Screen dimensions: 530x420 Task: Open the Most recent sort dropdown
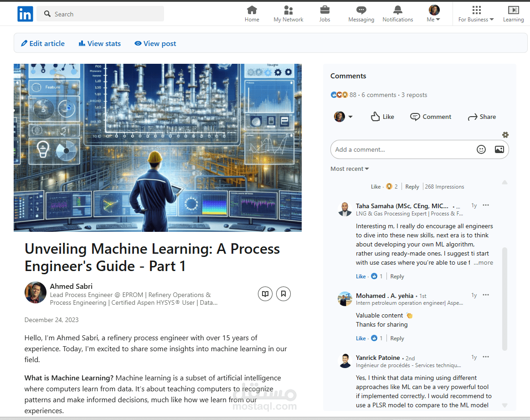coord(350,169)
